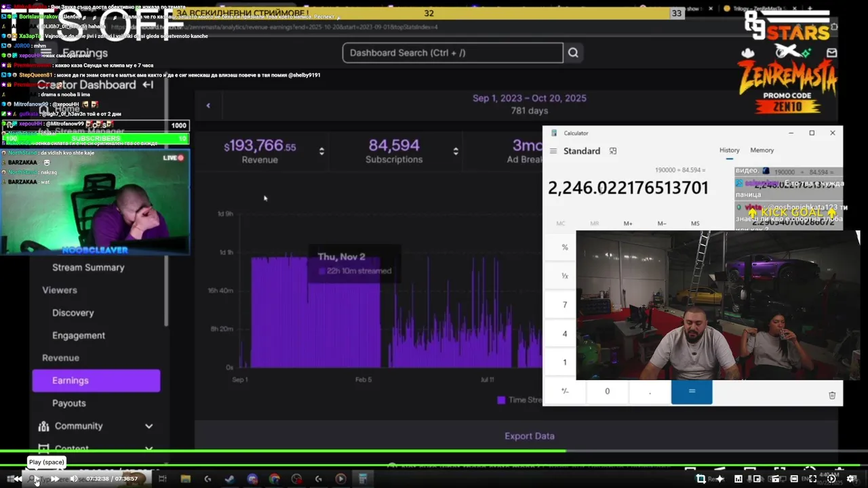868x488 pixels.
Task: Open File Explorer from the taskbar
Action: pyautogui.click(x=185, y=479)
